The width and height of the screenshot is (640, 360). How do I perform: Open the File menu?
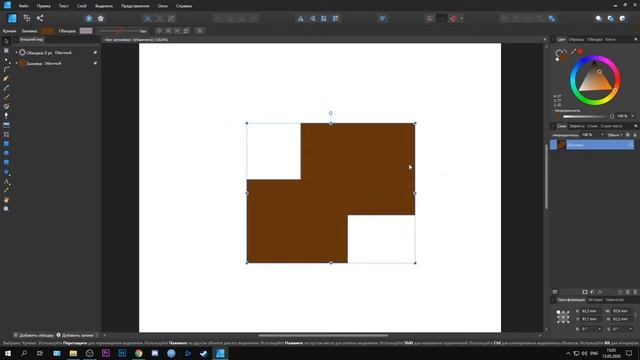coord(23,6)
